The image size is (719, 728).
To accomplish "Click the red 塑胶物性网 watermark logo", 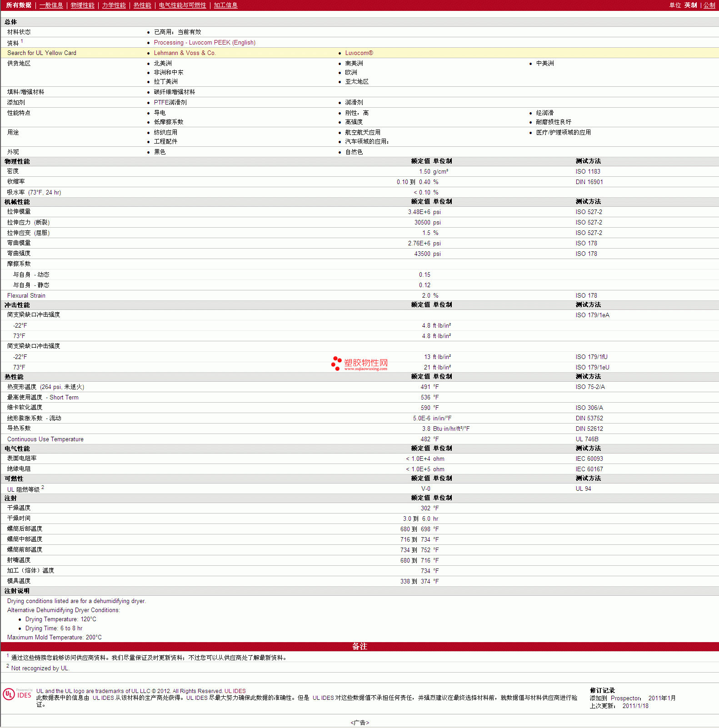I will 360,364.
